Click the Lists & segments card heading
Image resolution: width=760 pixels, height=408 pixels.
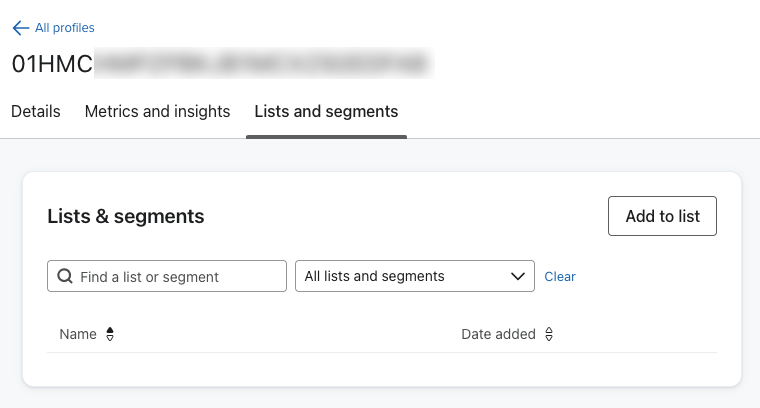coord(126,216)
